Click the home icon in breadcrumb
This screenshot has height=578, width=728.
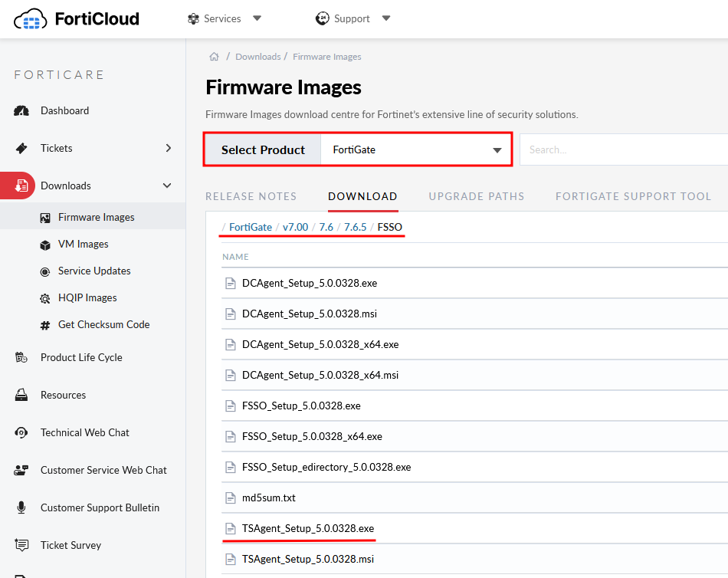point(215,57)
